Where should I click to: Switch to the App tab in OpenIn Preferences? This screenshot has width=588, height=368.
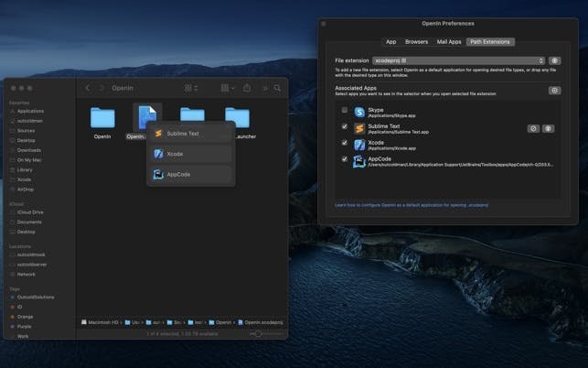pyautogui.click(x=390, y=42)
